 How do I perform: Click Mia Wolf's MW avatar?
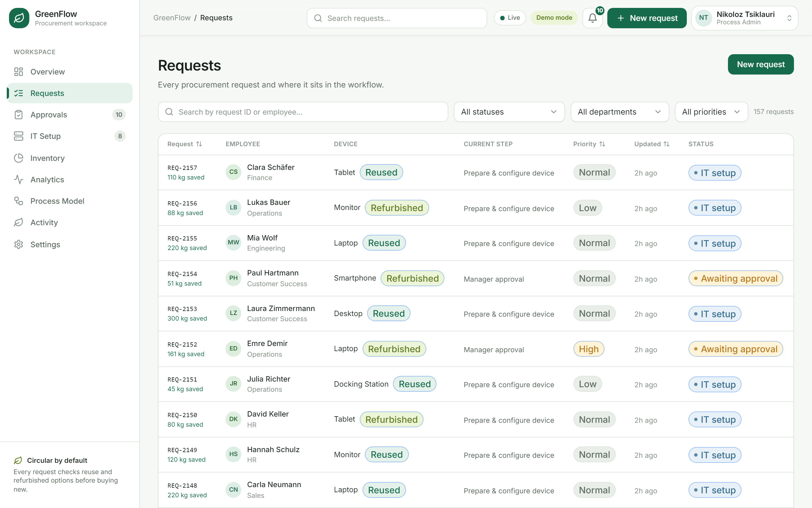tap(233, 243)
